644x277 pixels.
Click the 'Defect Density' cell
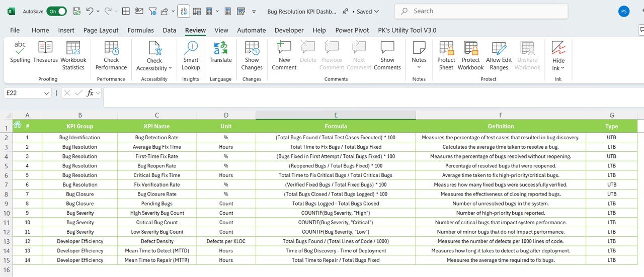click(x=157, y=241)
